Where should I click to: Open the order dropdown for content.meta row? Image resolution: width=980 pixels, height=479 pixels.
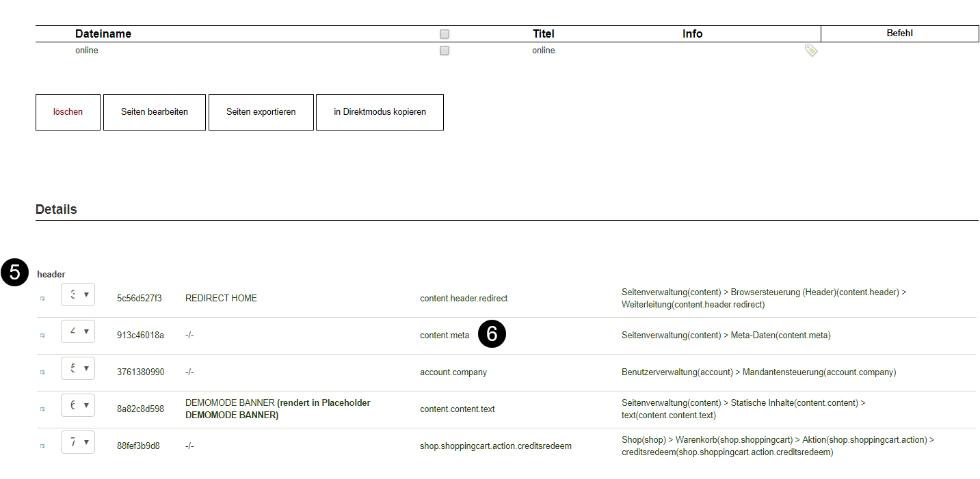(x=78, y=331)
